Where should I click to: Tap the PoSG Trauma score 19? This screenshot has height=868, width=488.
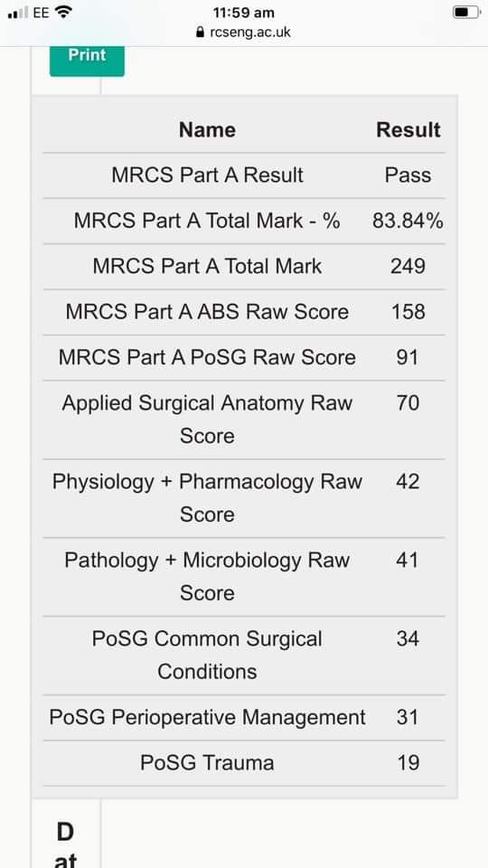pos(408,763)
